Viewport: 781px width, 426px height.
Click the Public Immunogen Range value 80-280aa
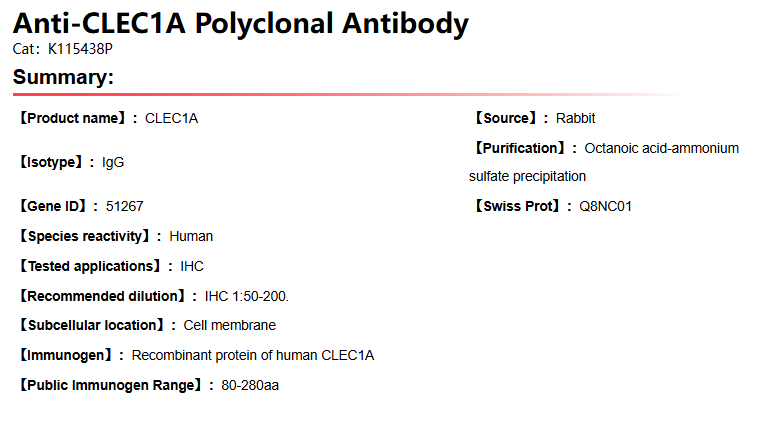250,385
